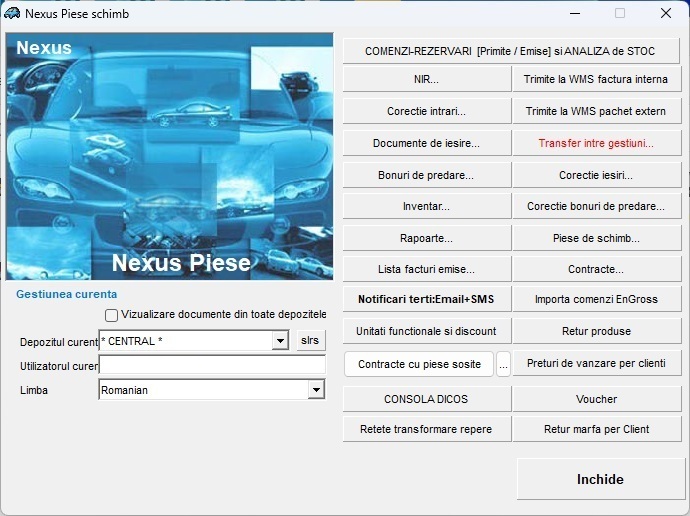Click Notificari terti:Email+SMS button

click(426, 299)
